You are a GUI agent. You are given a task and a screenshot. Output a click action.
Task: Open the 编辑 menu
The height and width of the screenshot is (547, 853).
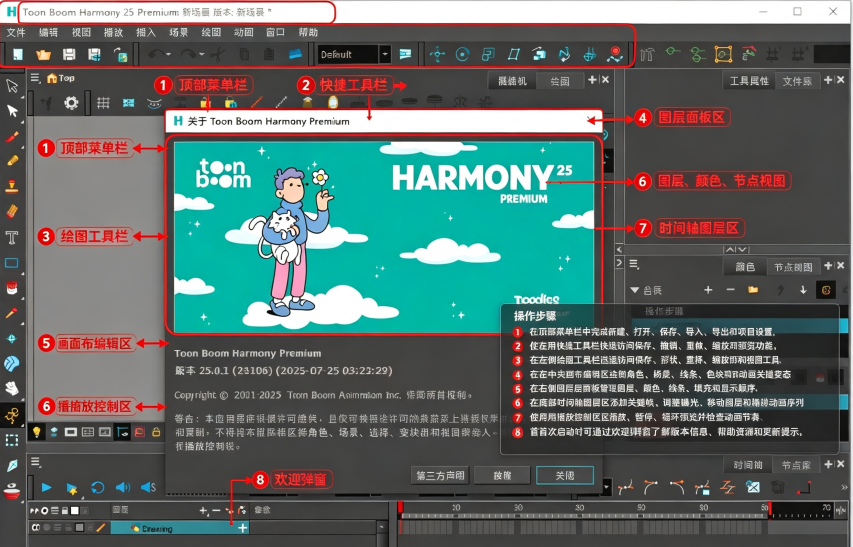[x=48, y=33]
